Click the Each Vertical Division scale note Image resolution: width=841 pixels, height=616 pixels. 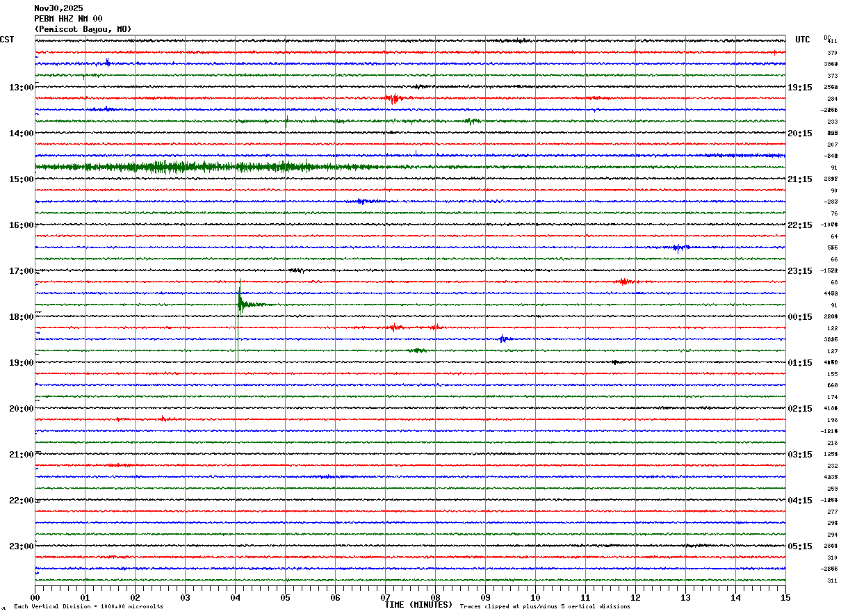pyautogui.click(x=88, y=607)
